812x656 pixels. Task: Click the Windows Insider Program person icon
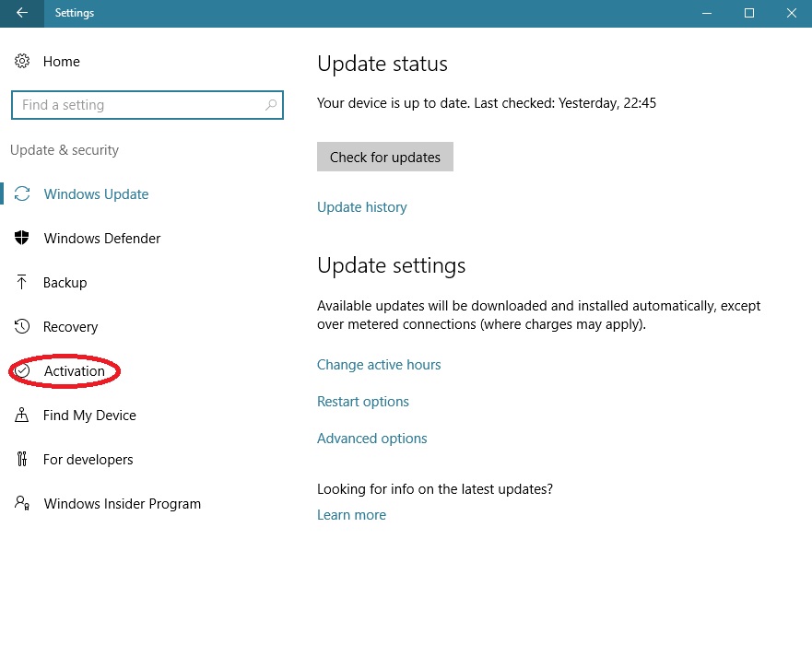pyautogui.click(x=22, y=503)
